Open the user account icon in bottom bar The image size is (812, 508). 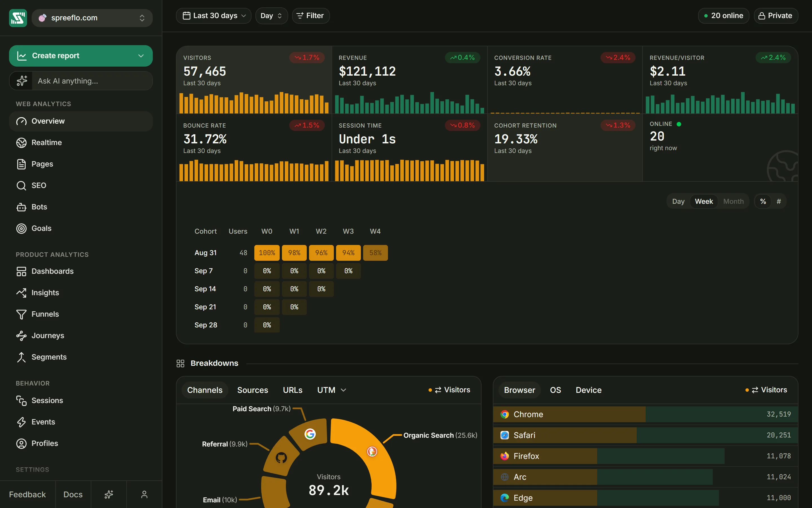click(144, 494)
